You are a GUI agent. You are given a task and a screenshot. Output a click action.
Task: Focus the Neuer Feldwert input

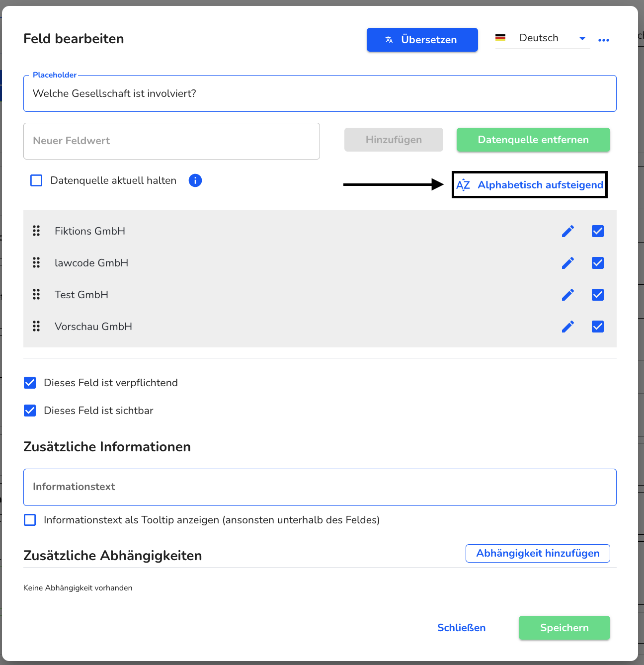point(171,141)
